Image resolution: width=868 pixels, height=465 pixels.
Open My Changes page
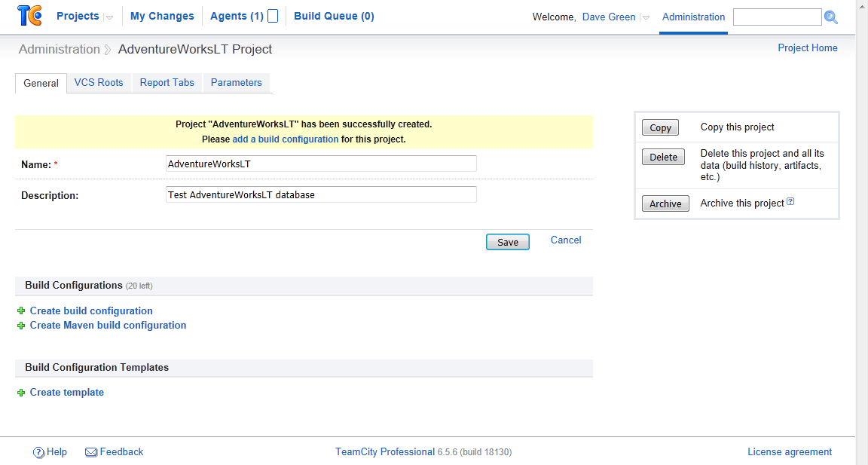[x=162, y=16]
